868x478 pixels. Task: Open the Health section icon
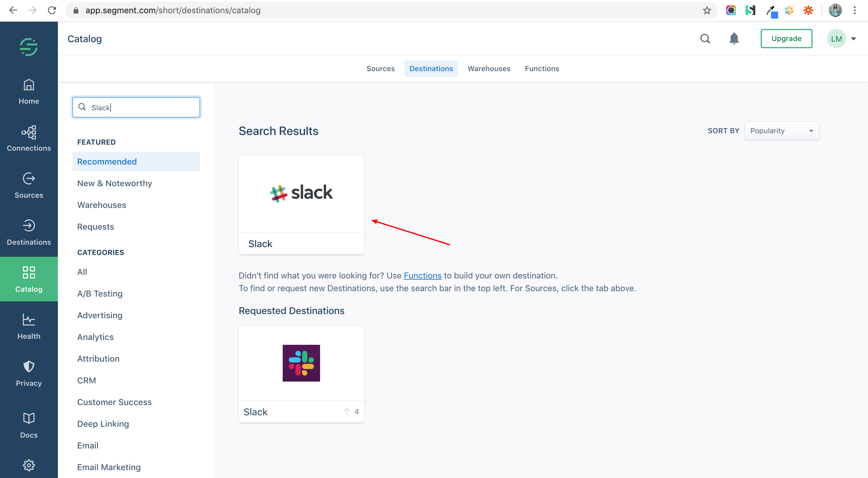coord(29,320)
